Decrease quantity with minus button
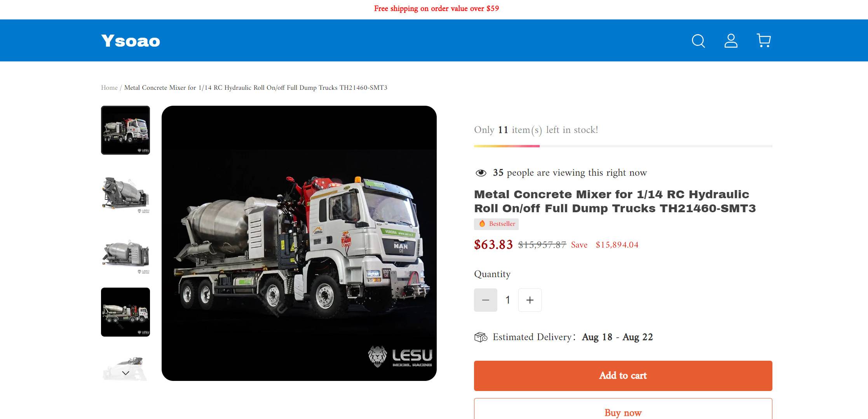Screen dimensions: 868x419 click(x=486, y=300)
